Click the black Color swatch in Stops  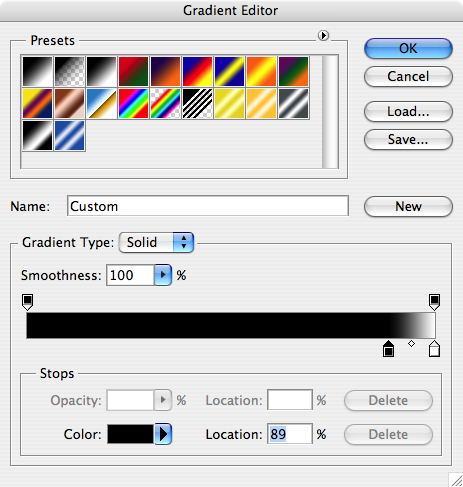pos(130,434)
